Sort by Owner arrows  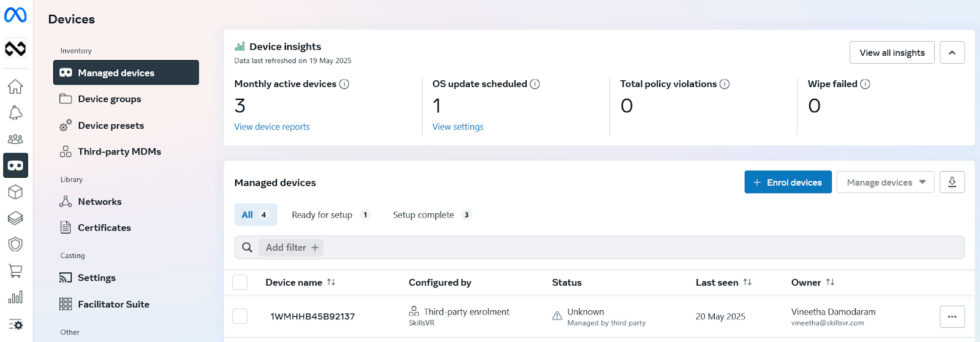tap(830, 282)
